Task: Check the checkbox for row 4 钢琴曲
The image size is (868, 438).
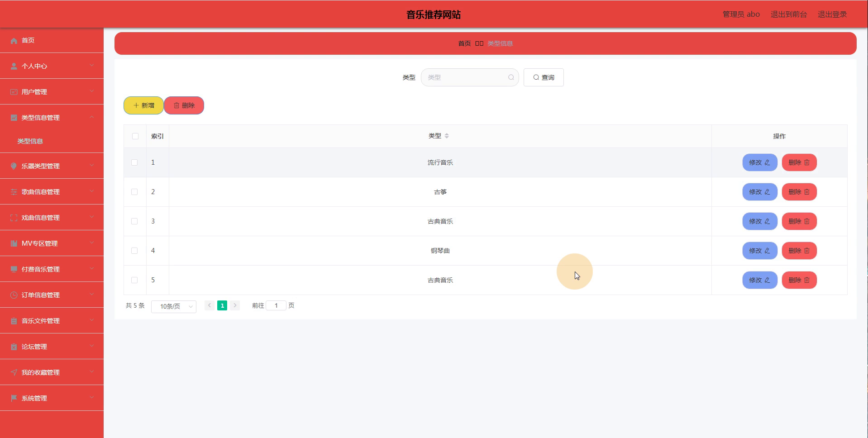Action: tap(134, 251)
